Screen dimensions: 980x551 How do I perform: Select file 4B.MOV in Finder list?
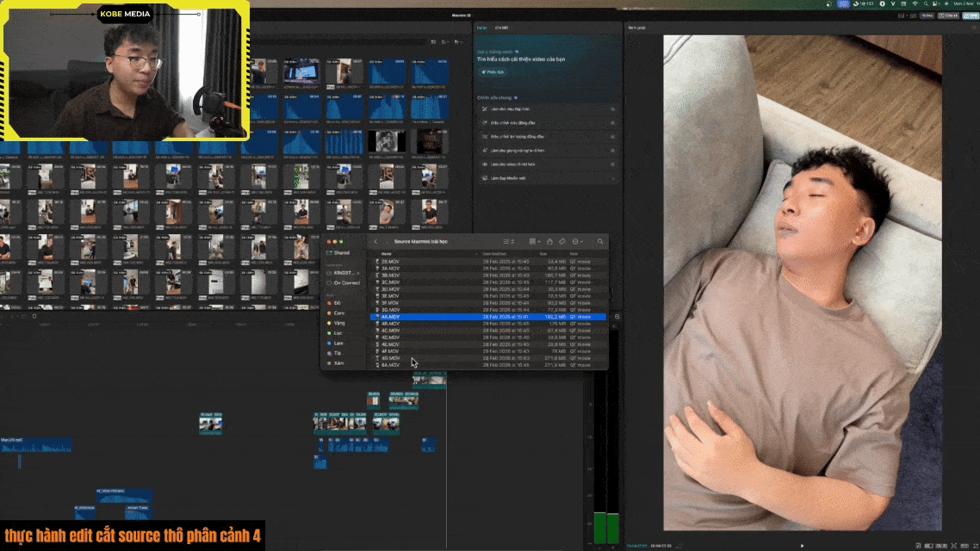coord(389,324)
